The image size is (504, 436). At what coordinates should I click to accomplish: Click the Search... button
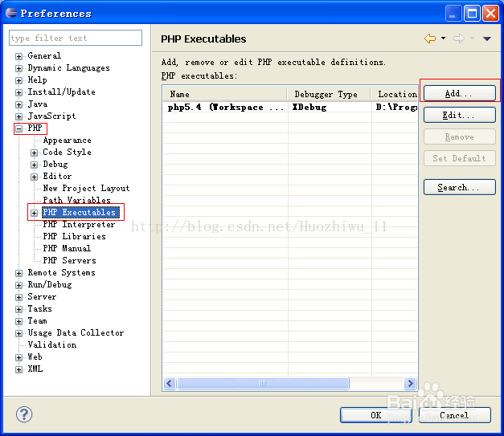click(x=459, y=187)
